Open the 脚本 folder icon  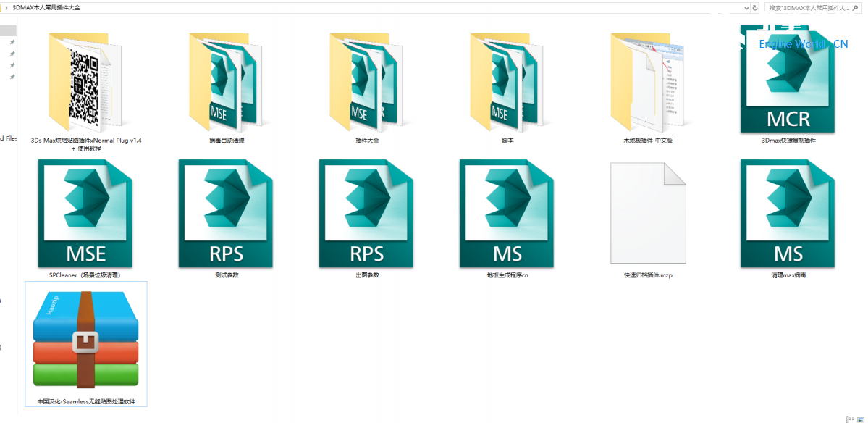tap(507, 81)
